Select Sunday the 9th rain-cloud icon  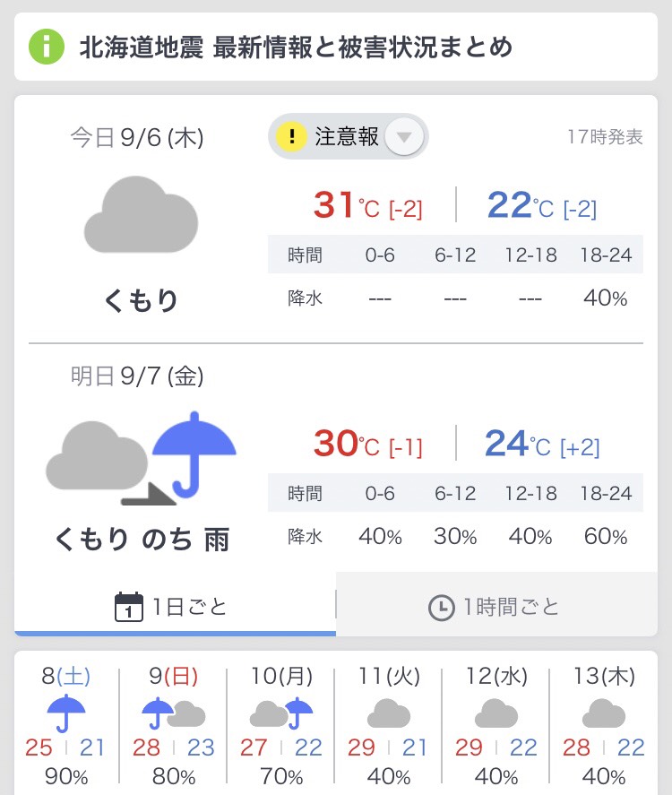tap(174, 713)
